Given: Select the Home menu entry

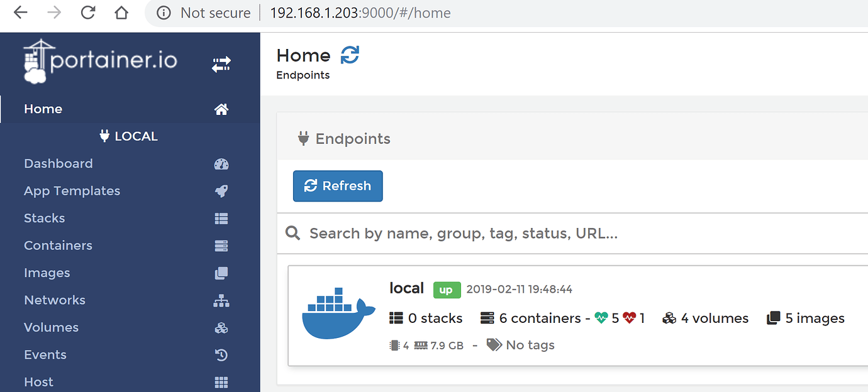Looking at the screenshot, I should pos(43,109).
